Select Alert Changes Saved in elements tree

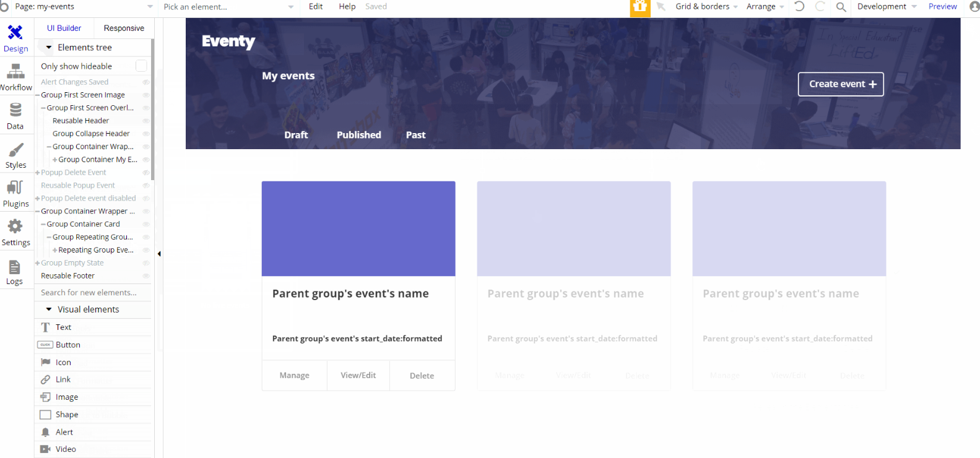coord(75,82)
